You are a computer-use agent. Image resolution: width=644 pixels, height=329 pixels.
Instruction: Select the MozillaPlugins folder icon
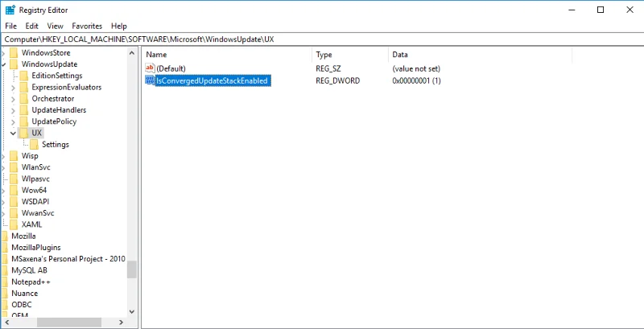(5, 248)
